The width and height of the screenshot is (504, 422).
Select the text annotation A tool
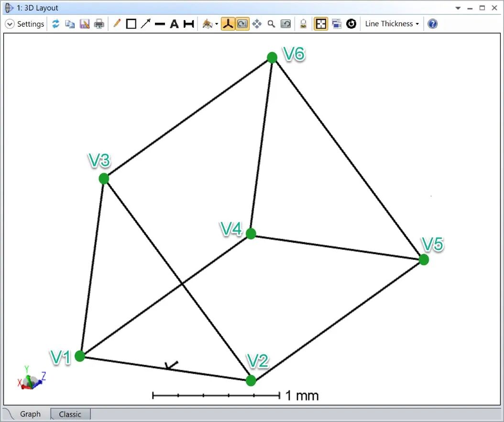174,24
